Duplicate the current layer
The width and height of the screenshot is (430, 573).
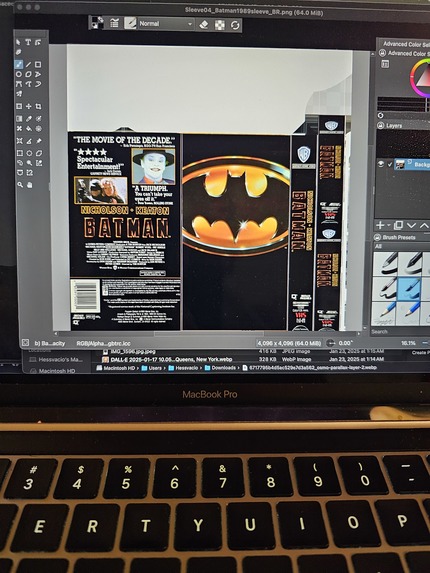399,225
